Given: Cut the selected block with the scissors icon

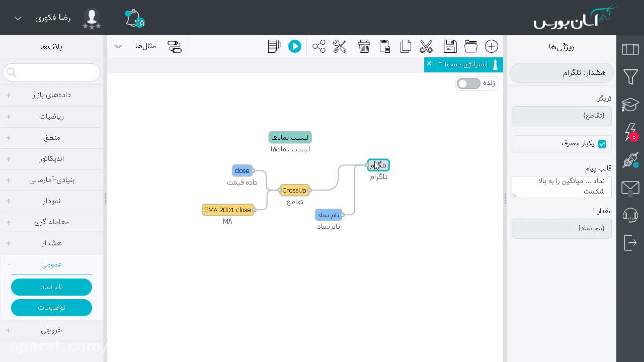Looking at the screenshot, I should 426,46.
